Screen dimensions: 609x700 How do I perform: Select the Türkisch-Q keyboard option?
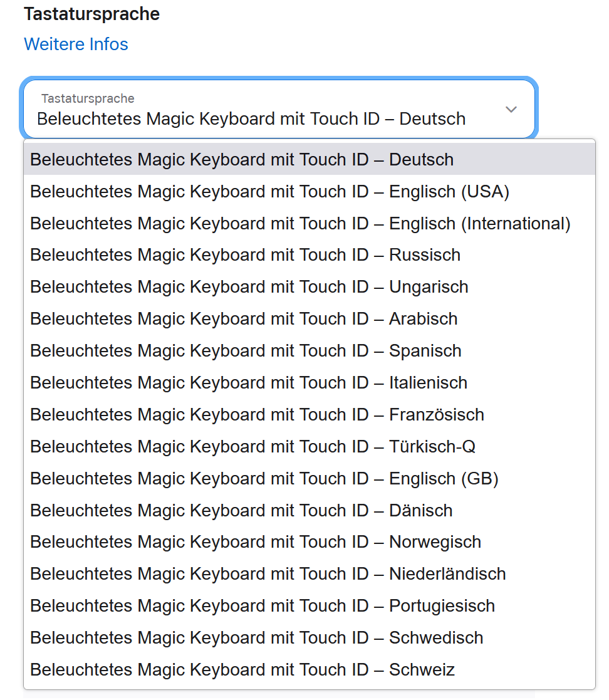pyautogui.click(x=310, y=446)
